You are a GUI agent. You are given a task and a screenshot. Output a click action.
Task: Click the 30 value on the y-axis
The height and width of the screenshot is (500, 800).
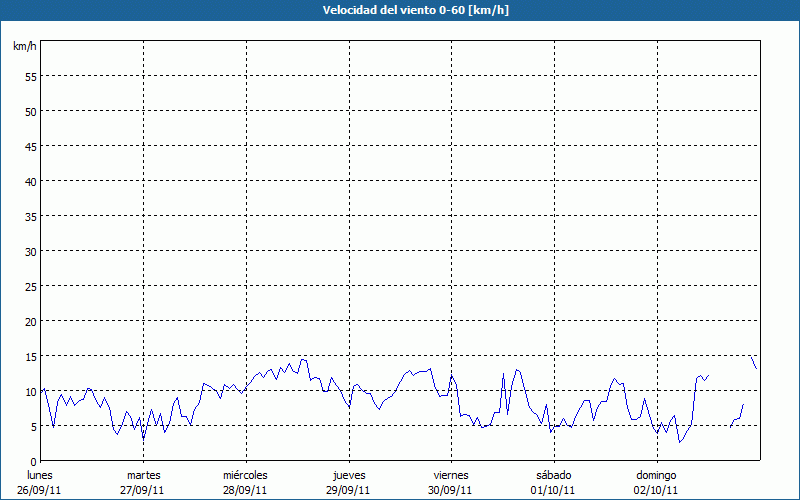(31, 251)
